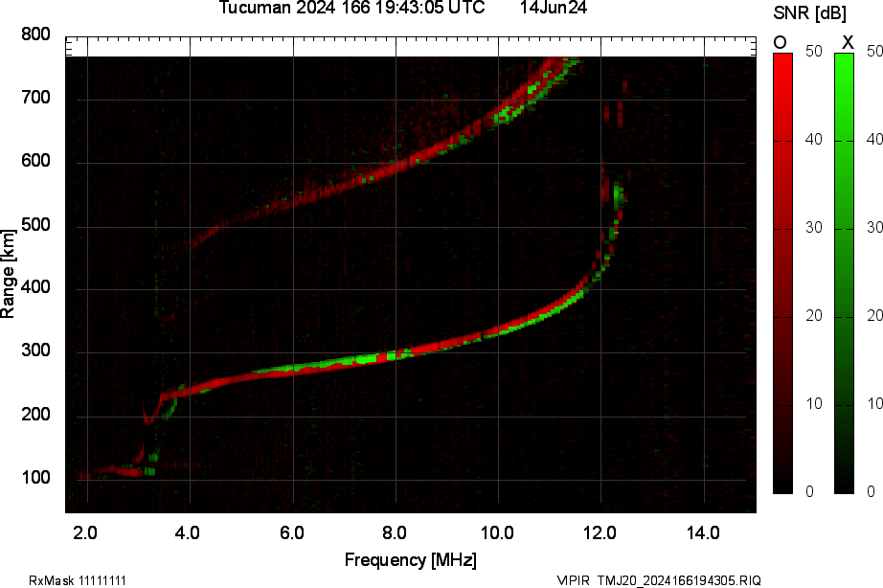Select the file name 'TMJ20_2024166194305.RIQ'
The image size is (883, 588).
click(x=679, y=580)
